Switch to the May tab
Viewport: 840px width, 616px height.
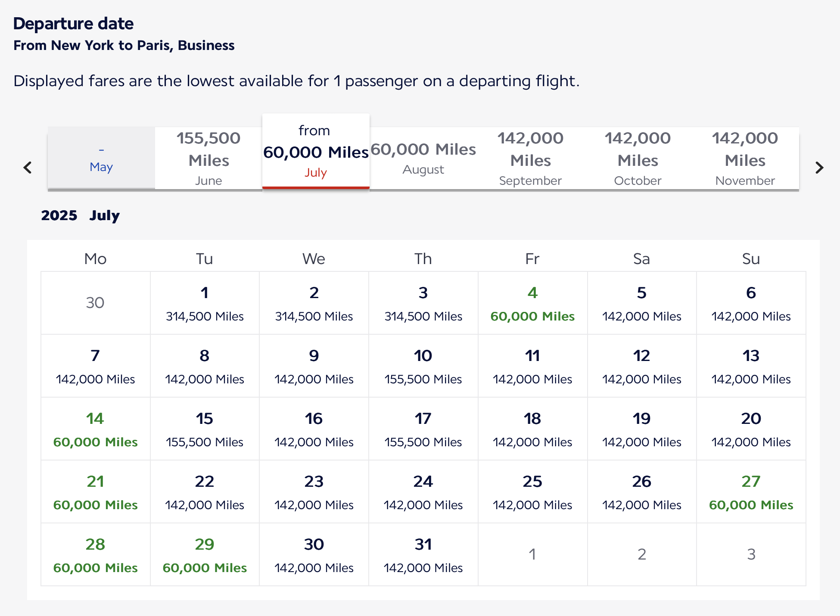tap(101, 158)
